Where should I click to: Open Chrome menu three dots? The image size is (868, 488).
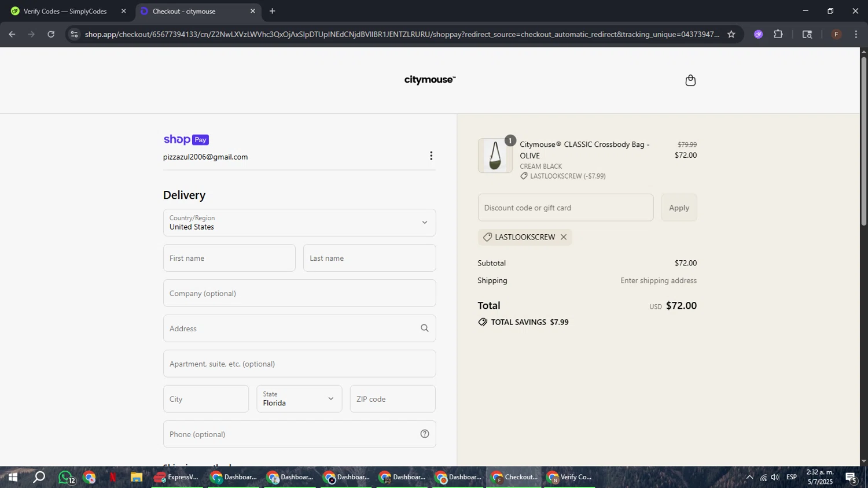click(856, 34)
